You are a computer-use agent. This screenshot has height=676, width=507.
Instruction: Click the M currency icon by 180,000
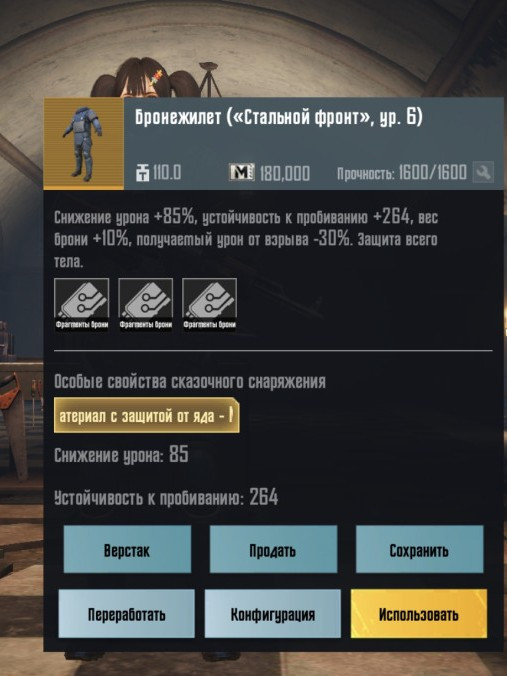point(241,172)
